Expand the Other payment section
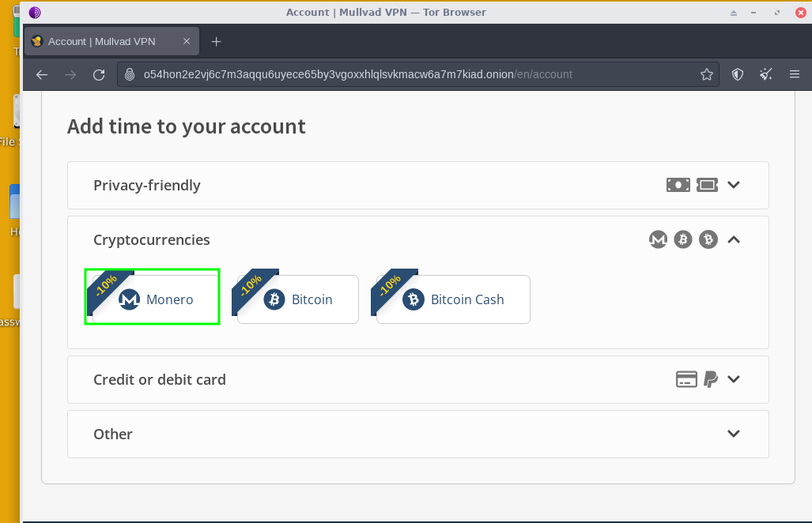Viewport: 812px width, 523px height. click(733, 434)
